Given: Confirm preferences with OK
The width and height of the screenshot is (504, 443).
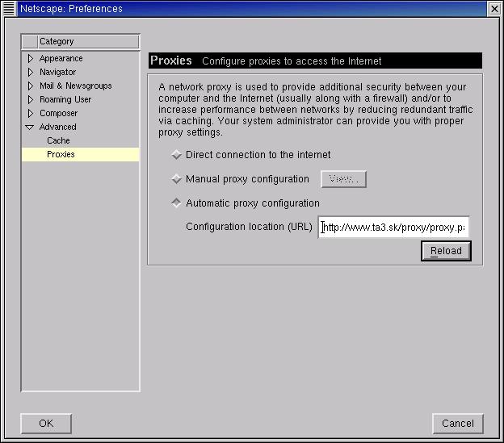Looking at the screenshot, I should pyautogui.click(x=46, y=424).
